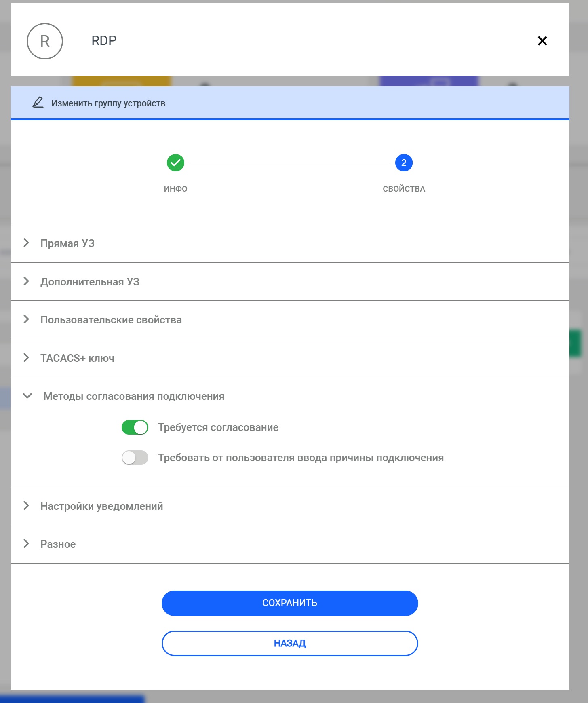Screen dimensions: 588x703
Task: Expand Пользовательские свойства chevron
Action: pyautogui.click(x=26, y=319)
